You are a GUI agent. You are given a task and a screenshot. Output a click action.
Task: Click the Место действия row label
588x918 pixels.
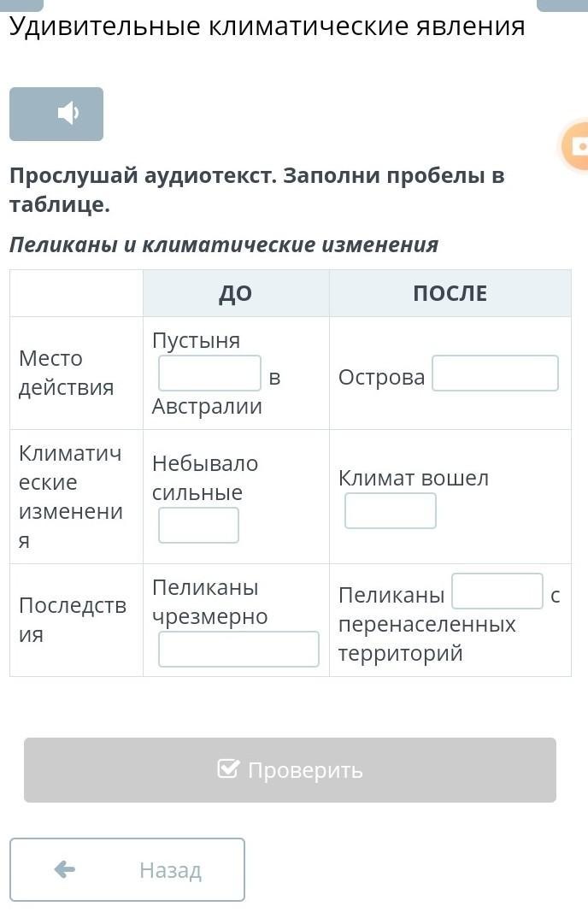66,373
